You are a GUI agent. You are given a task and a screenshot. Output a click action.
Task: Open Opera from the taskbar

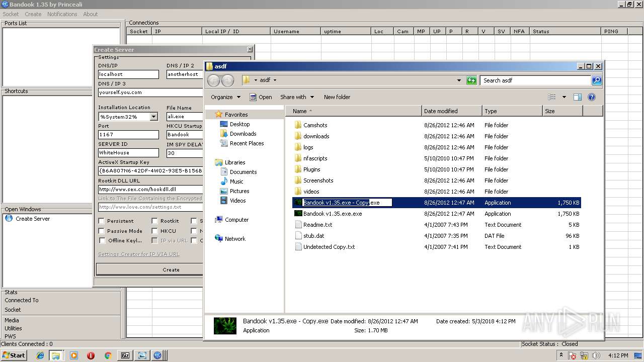91,355
